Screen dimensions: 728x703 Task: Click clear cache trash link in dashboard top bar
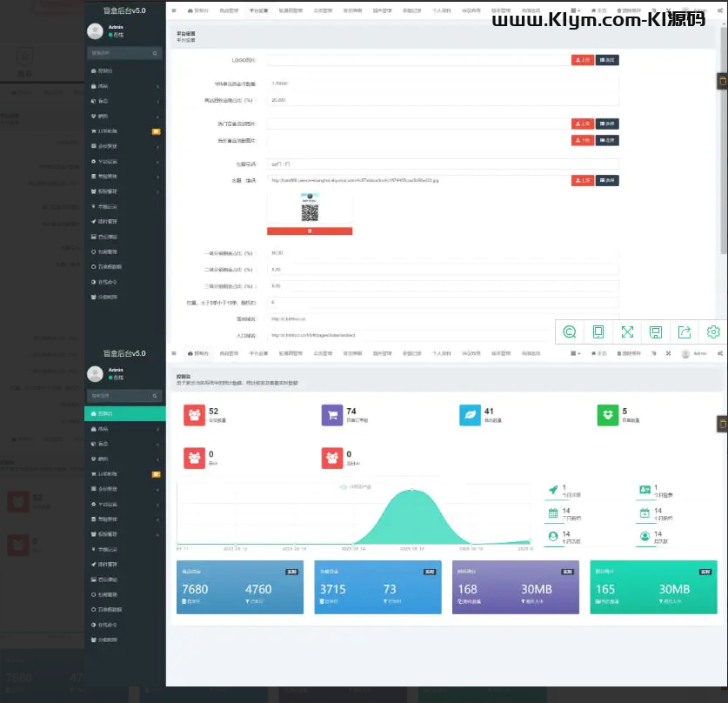[x=629, y=353]
